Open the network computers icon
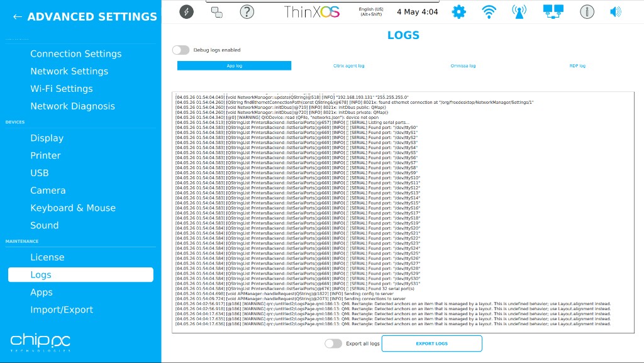Image resolution: width=644 pixels, height=363 pixels. click(x=553, y=12)
